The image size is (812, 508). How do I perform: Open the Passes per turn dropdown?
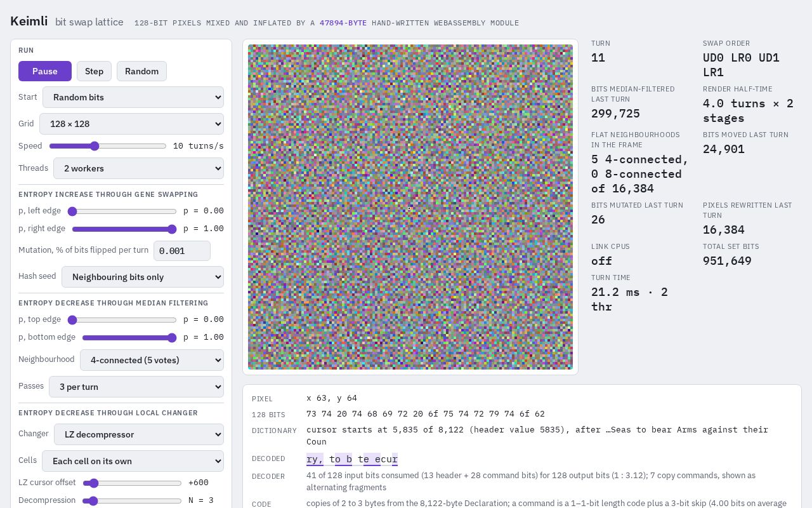coord(136,387)
